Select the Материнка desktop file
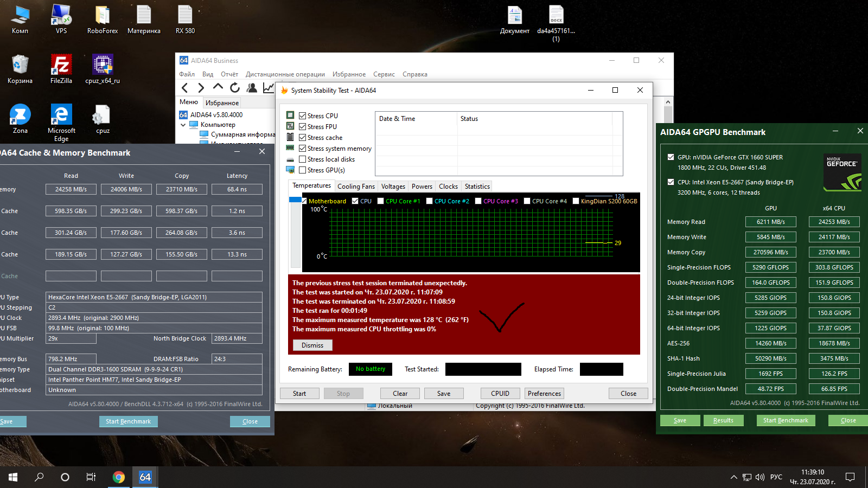Image resolution: width=868 pixels, height=488 pixels. [x=144, y=20]
